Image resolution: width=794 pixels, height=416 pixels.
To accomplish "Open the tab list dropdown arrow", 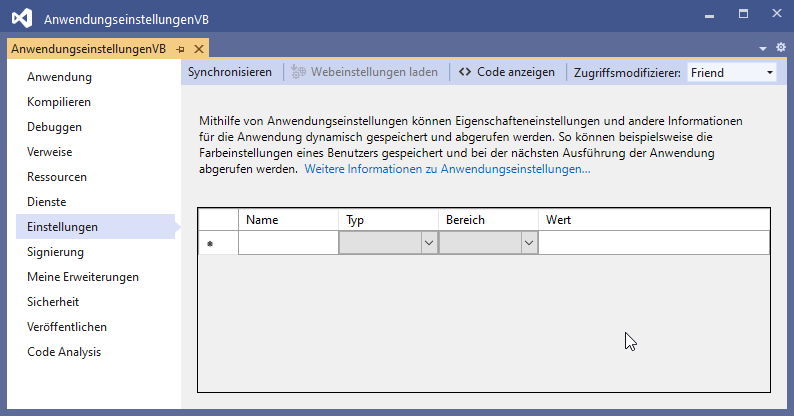I will [763, 49].
